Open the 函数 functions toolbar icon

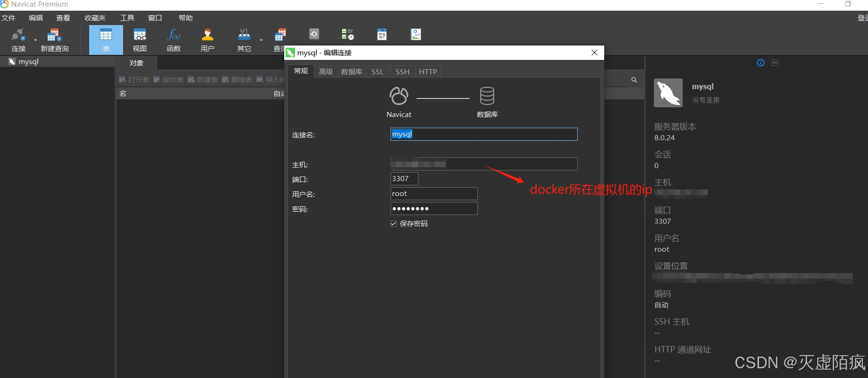(174, 39)
